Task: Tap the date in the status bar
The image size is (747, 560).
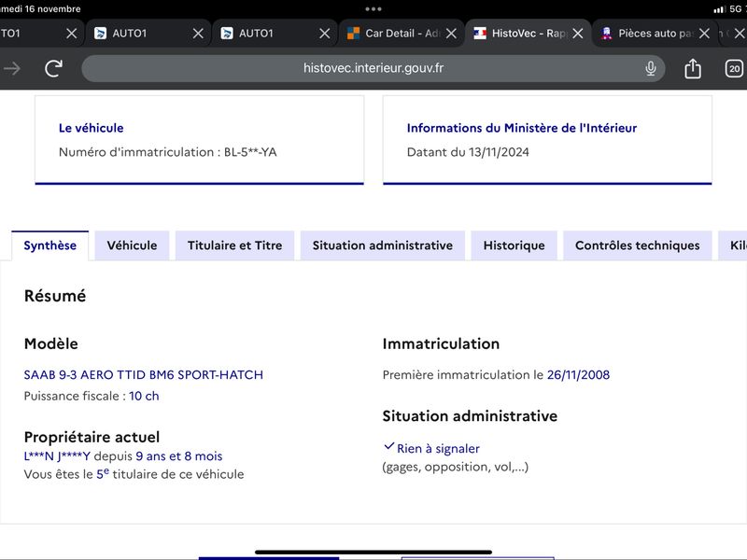Action: [40, 8]
